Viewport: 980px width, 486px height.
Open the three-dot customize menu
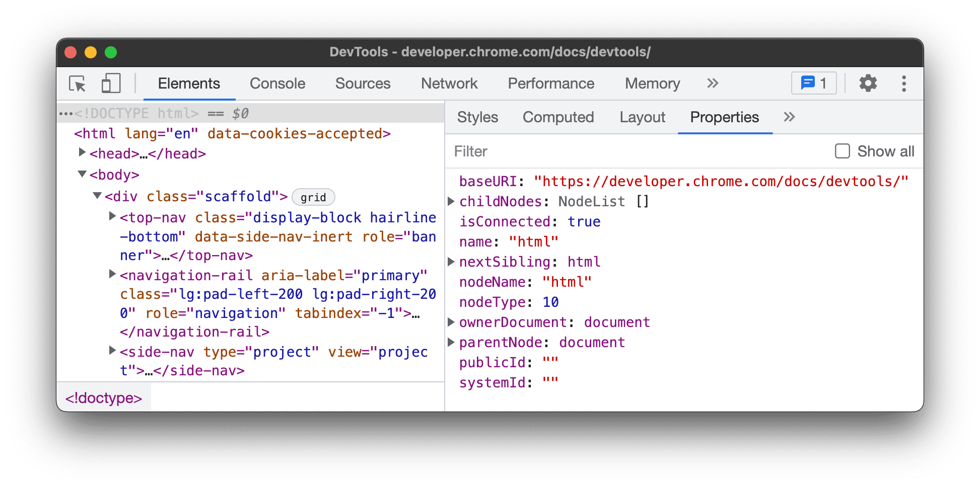[x=904, y=84]
